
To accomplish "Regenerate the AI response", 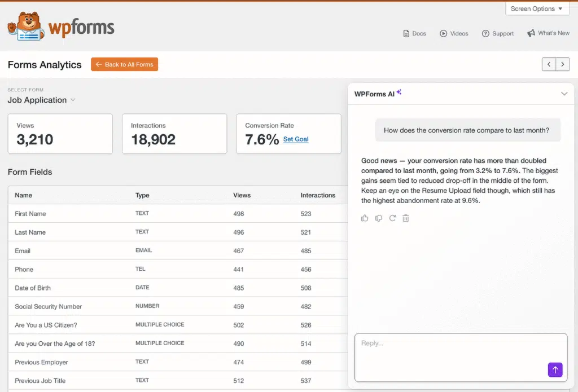I will [392, 218].
